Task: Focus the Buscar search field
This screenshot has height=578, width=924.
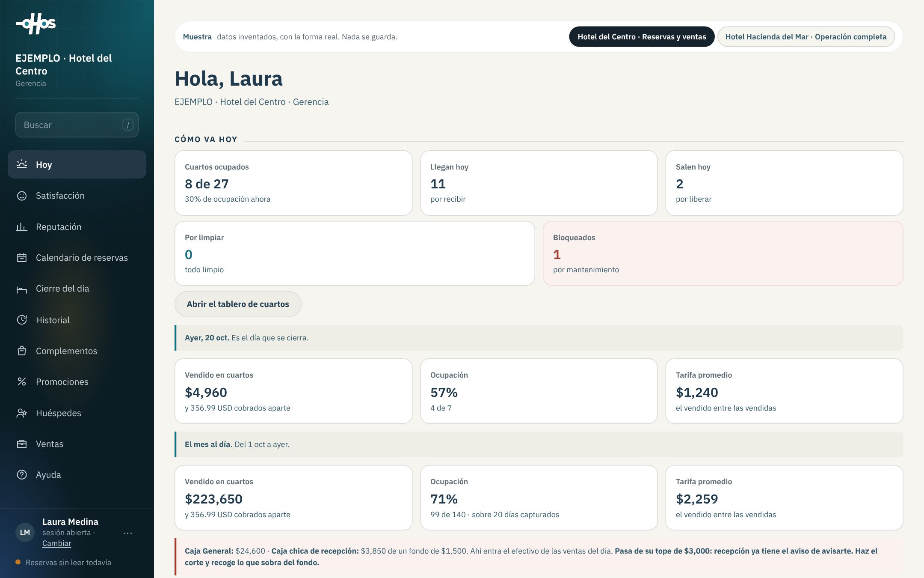Action: (x=77, y=125)
